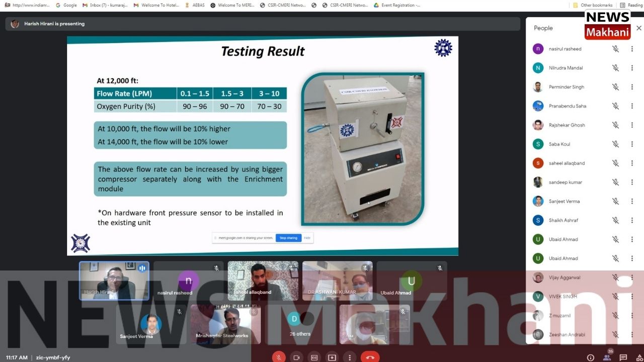Click Hide link on sharing notice

307,238
